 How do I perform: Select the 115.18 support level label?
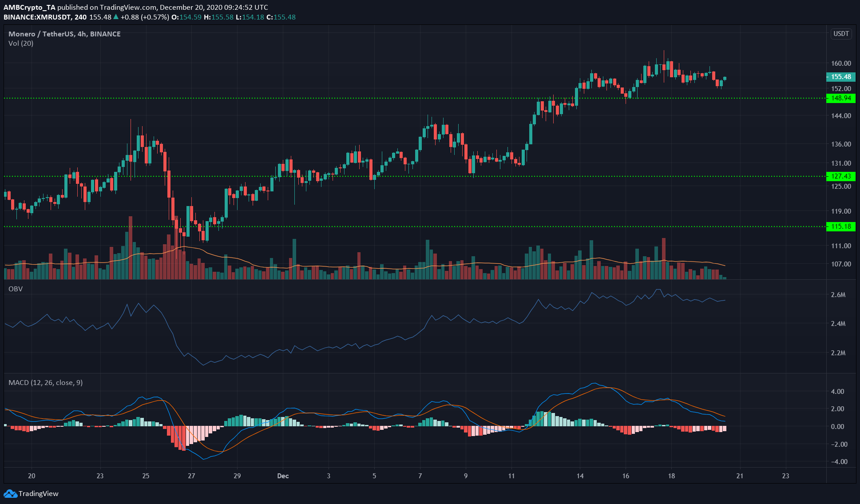click(840, 226)
